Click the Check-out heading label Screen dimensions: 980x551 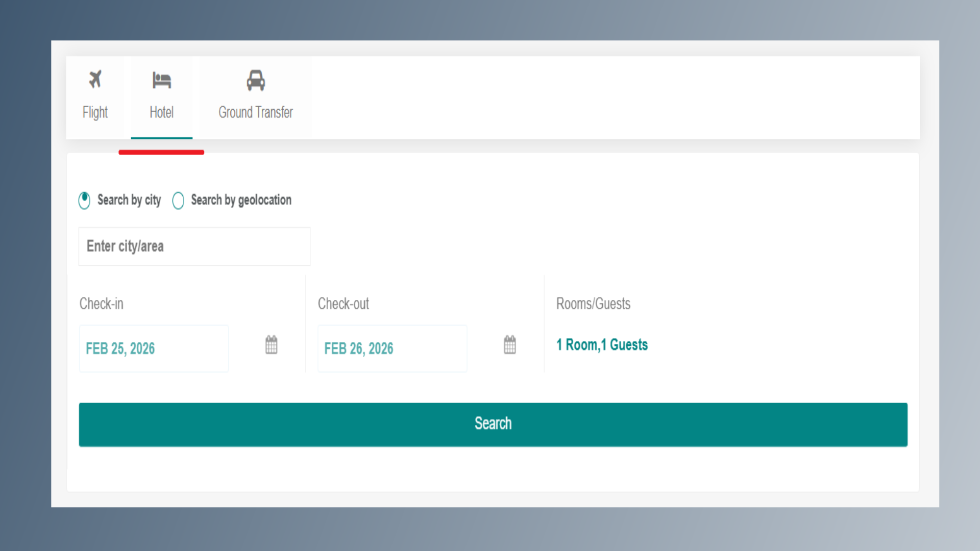tap(344, 304)
